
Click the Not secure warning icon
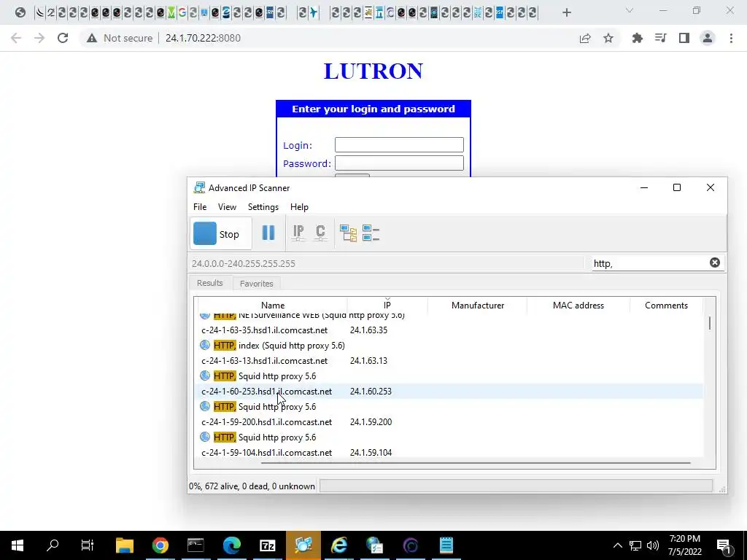pyautogui.click(x=91, y=38)
